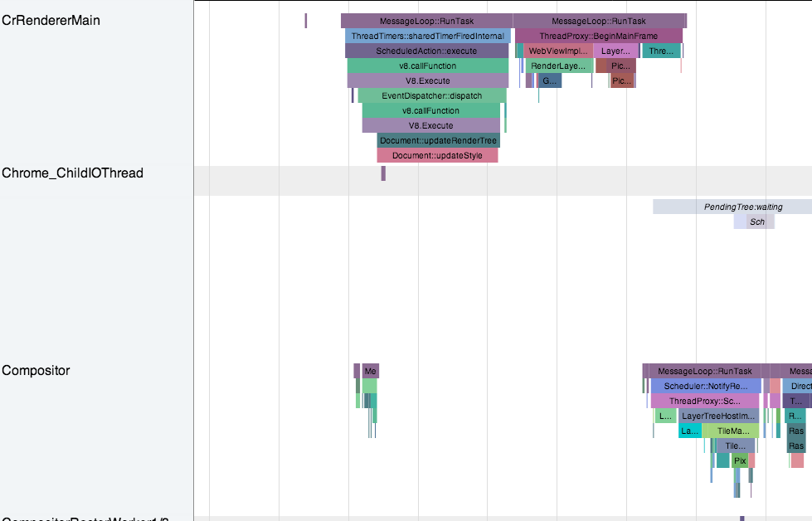
Task: Select the Scheduler::NotifyRe... slice
Action: point(705,387)
